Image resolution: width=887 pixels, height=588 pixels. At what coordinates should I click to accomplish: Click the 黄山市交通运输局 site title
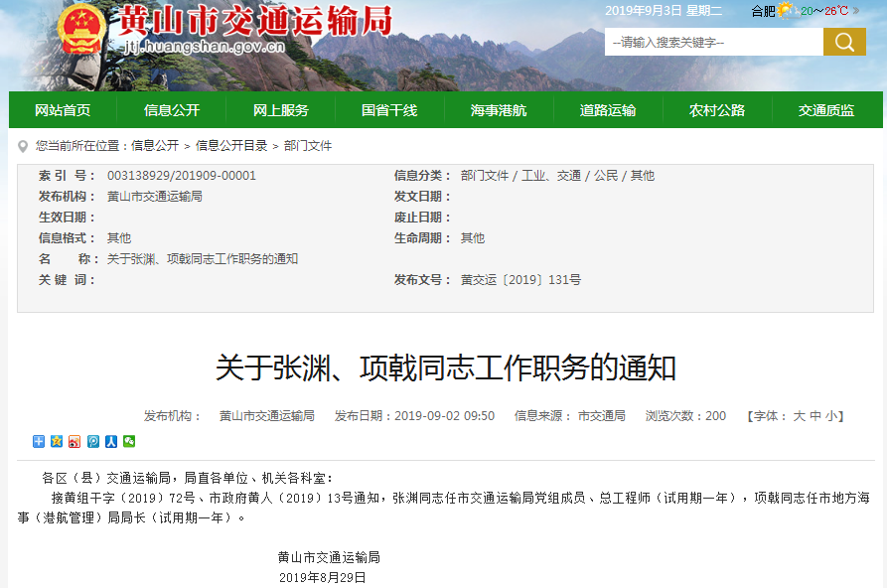(x=254, y=22)
